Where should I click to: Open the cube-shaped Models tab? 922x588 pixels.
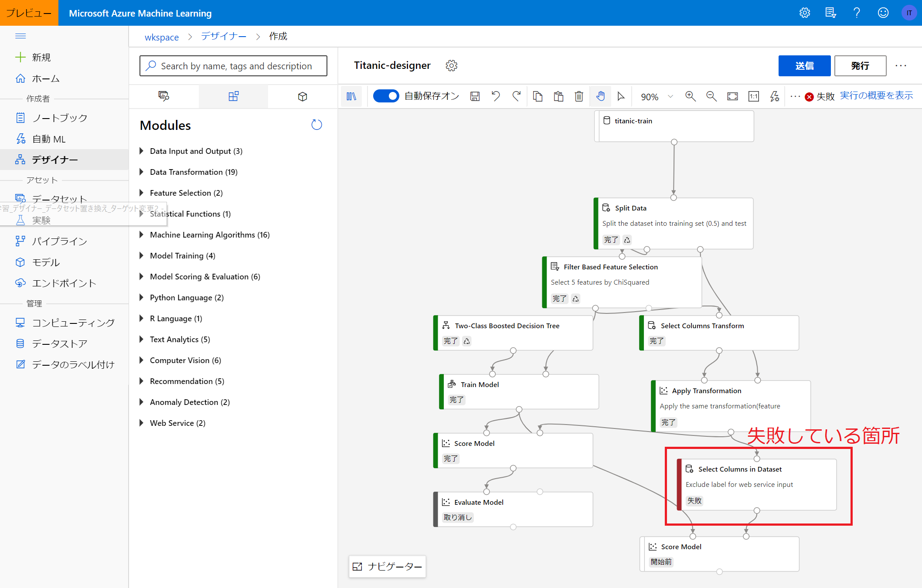click(302, 96)
